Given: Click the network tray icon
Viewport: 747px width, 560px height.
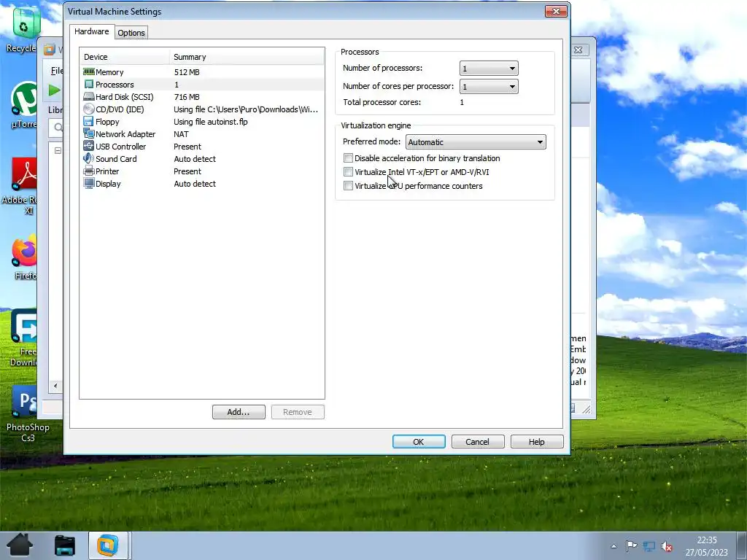Looking at the screenshot, I should pos(649,546).
